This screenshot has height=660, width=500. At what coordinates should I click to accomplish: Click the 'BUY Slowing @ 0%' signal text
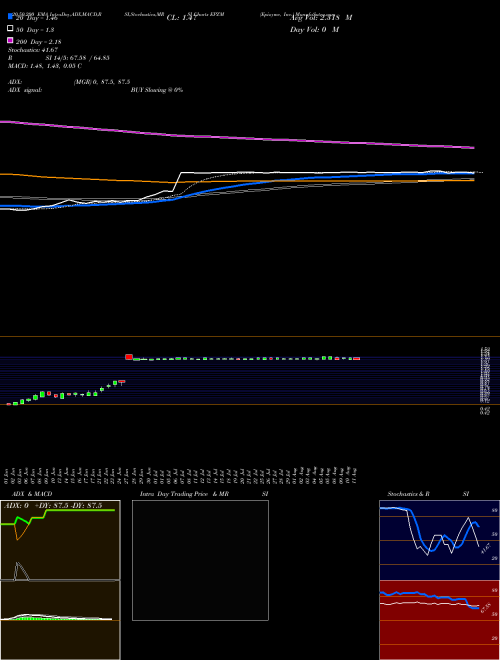(157, 90)
